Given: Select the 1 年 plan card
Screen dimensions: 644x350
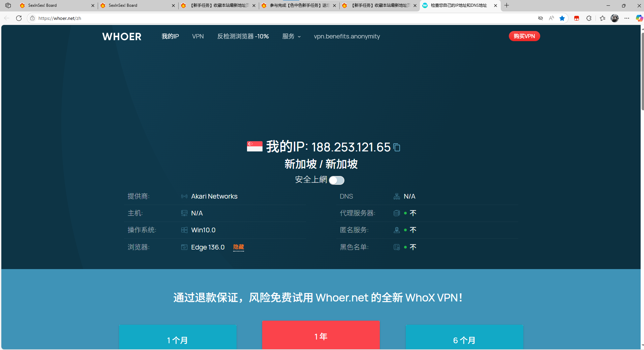Looking at the screenshot, I should pos(321,335).
